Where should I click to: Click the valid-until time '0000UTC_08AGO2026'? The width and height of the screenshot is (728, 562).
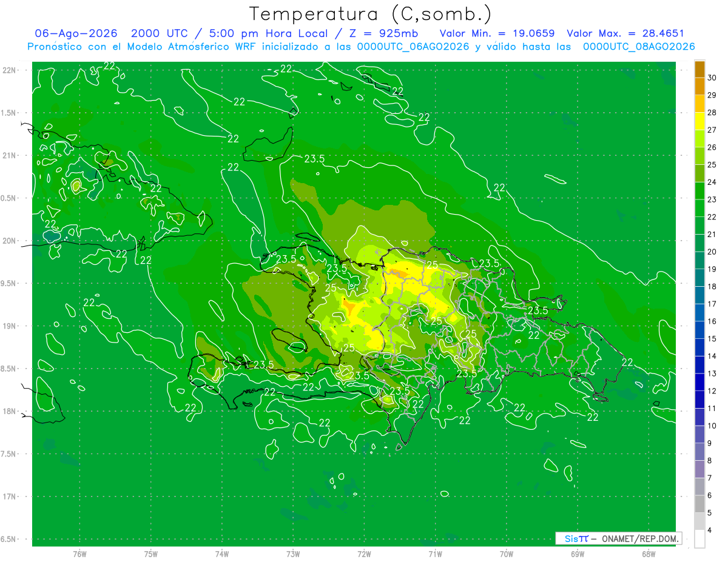639,47
